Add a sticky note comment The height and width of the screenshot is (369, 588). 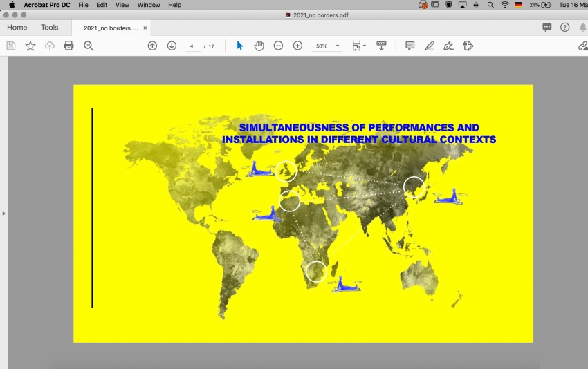(410, 46)
